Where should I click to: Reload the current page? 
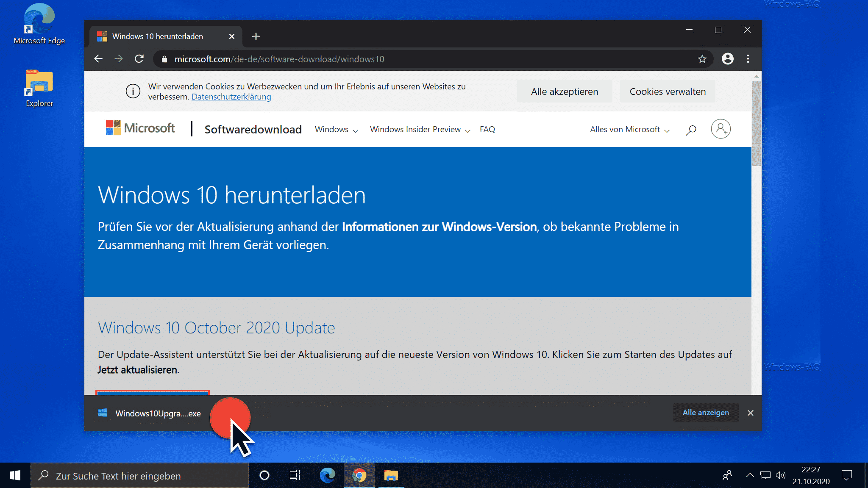coord(139,59)
